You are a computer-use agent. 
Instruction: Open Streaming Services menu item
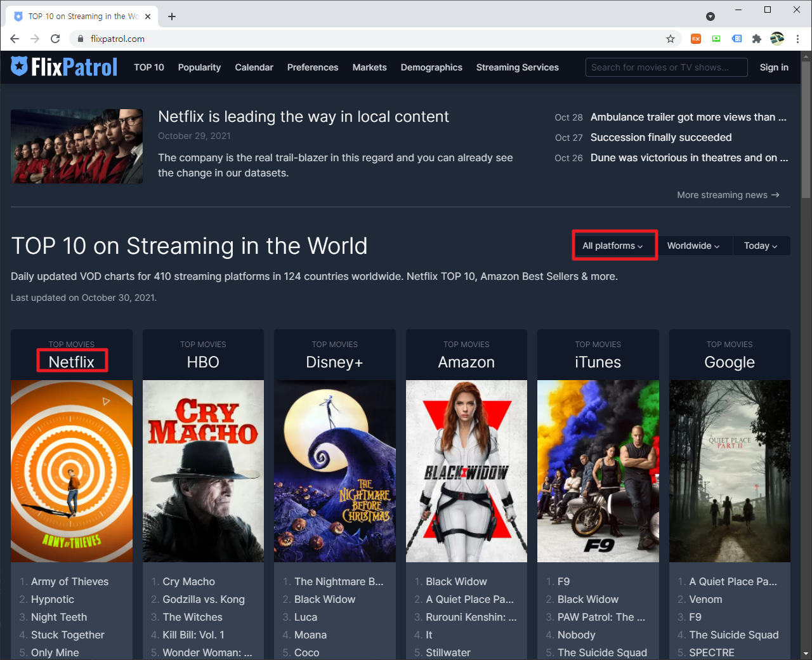pos(518,67)
